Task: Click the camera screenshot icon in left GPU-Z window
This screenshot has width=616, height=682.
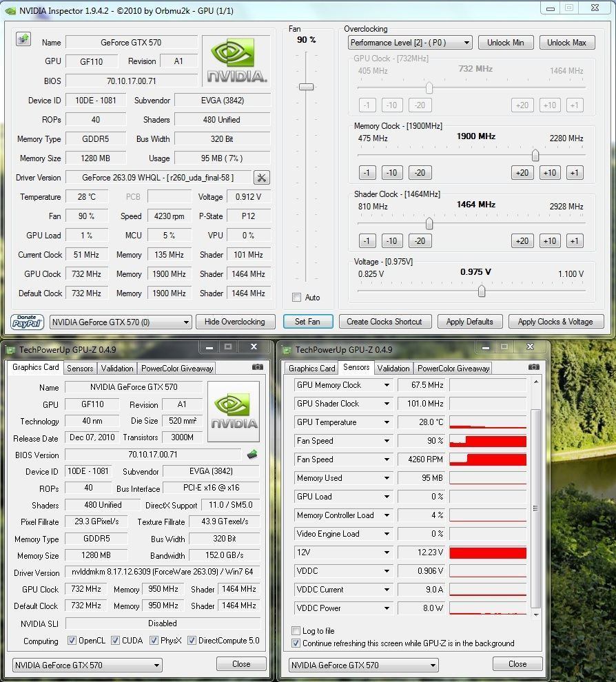Action: coord(258,367)
